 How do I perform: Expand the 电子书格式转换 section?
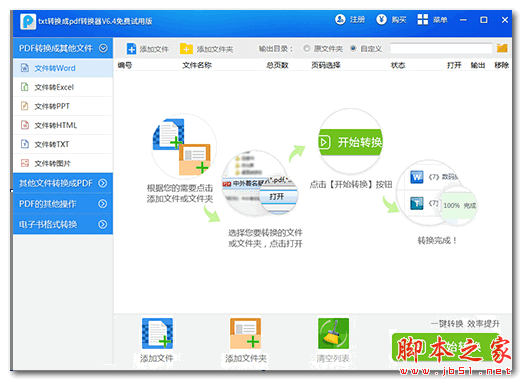coord(103,224)
